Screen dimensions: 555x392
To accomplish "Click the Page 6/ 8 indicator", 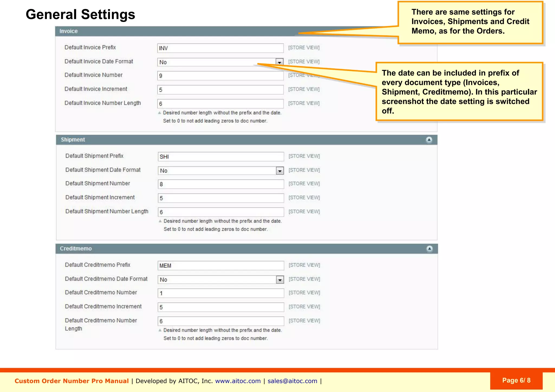I will pyautogui.click(x=516, y=380).
